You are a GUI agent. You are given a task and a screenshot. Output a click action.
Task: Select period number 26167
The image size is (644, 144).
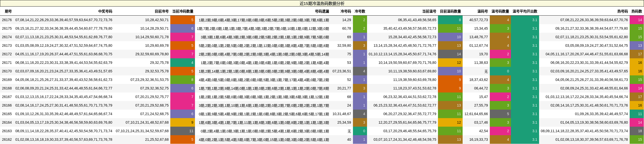[7, 97]
